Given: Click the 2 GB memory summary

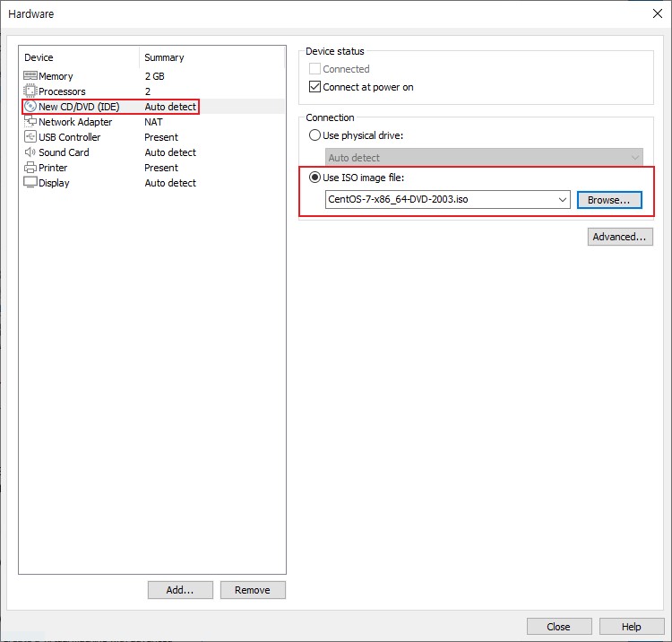Looking at the screenshot, I should pyautogui.click(x=155, y=76).
